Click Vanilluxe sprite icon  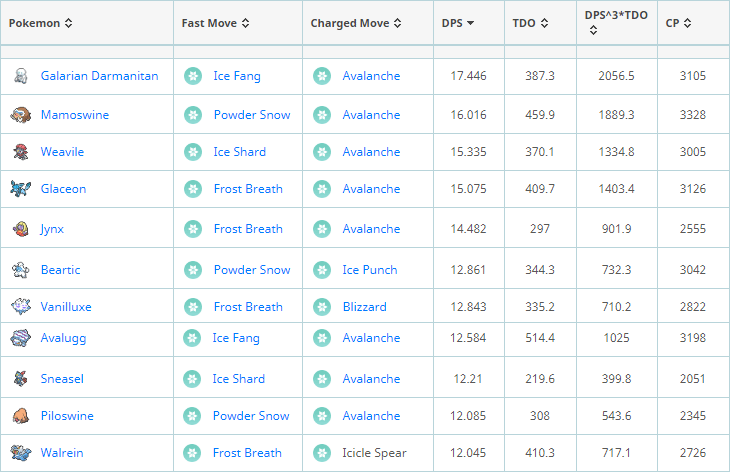(20, 306)
